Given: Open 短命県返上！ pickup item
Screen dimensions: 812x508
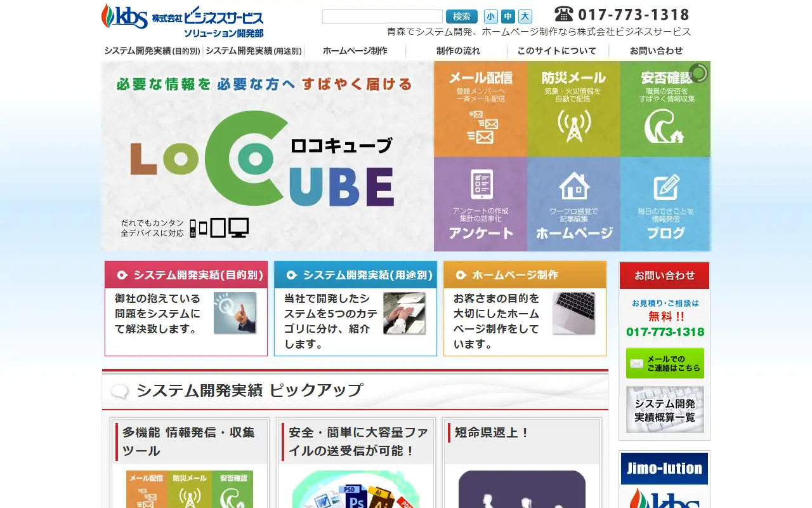Looking at the screenshot, I should pos(492,432).
